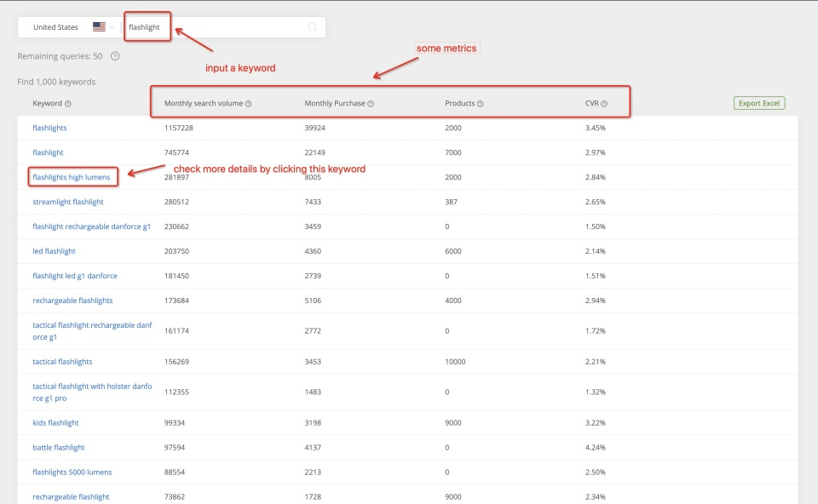Click the info icon beside Monthly Purchase
818x504 pixels.
tap(371, 104)
